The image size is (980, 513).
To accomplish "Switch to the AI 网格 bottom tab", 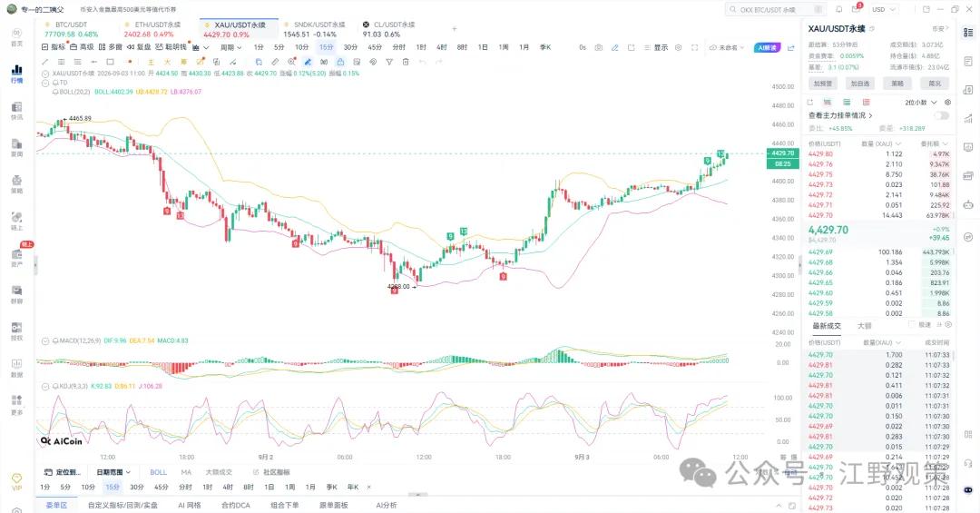I will click(x=190, y=505).
